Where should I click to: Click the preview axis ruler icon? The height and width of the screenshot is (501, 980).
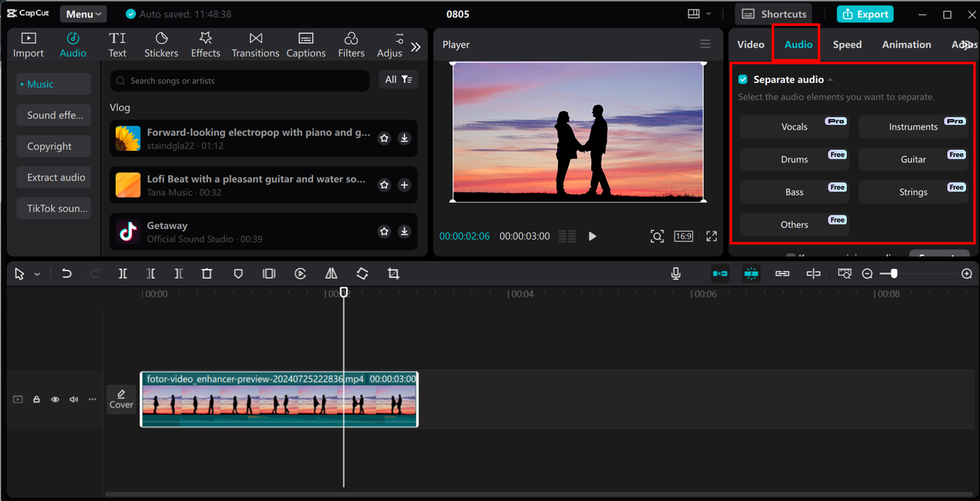(x=844, y=273)
